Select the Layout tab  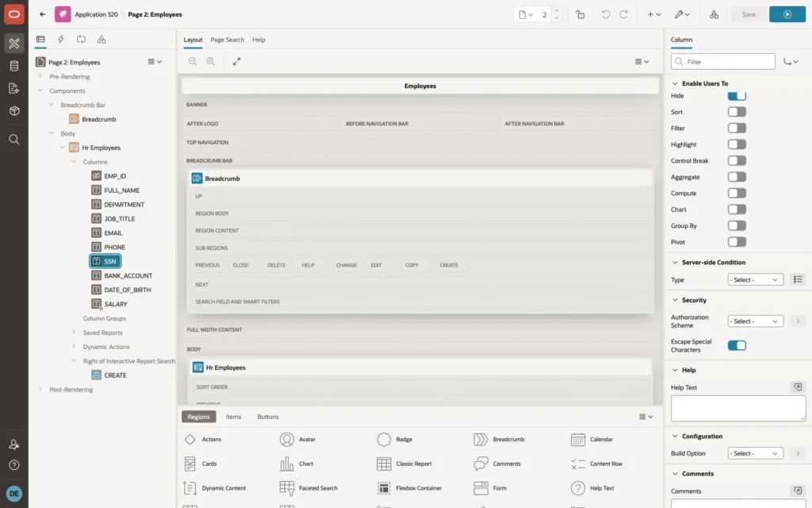193,40
